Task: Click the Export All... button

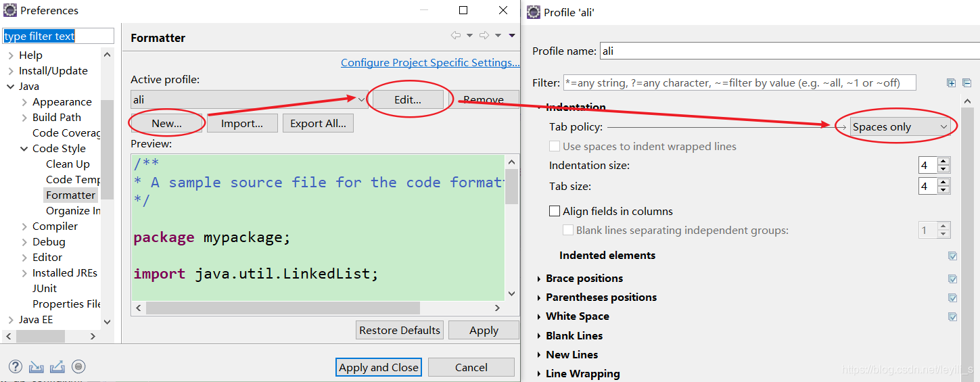Action: (x=318, y=123)
